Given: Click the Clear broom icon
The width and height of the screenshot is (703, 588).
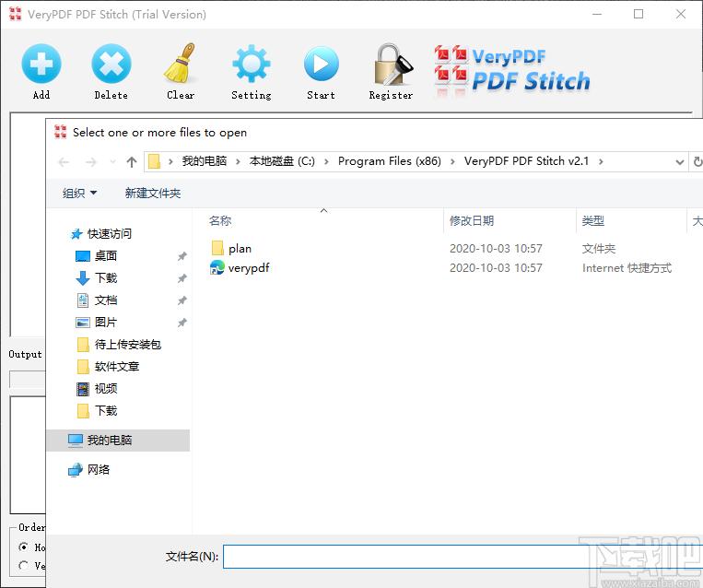Looking at the screenshot, I should click(x=181, y=64).
